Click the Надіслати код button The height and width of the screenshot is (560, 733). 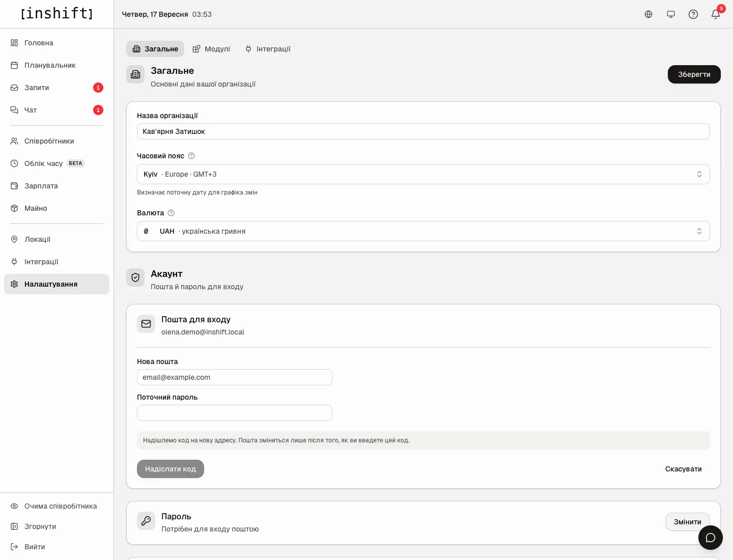pos(171,469)
